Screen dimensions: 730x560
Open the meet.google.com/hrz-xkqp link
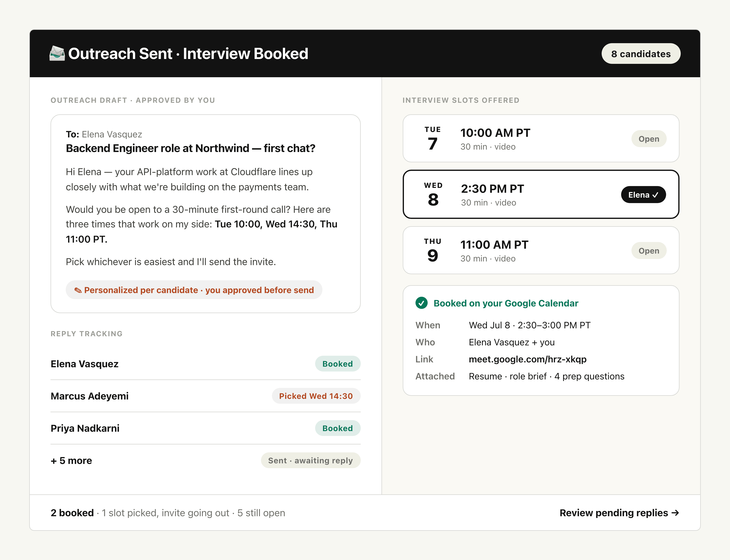527,359
